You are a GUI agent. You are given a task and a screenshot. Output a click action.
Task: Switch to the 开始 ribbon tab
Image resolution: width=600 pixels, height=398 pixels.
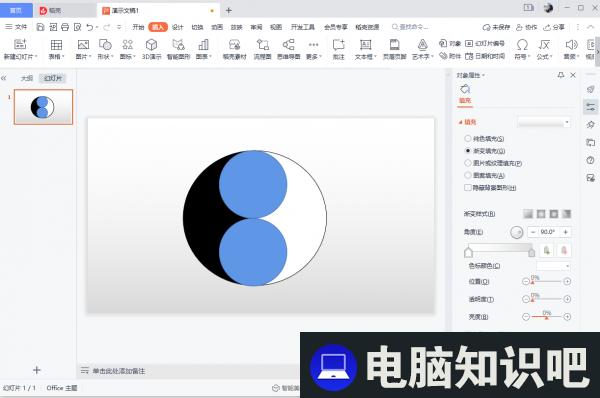point(138,27)
